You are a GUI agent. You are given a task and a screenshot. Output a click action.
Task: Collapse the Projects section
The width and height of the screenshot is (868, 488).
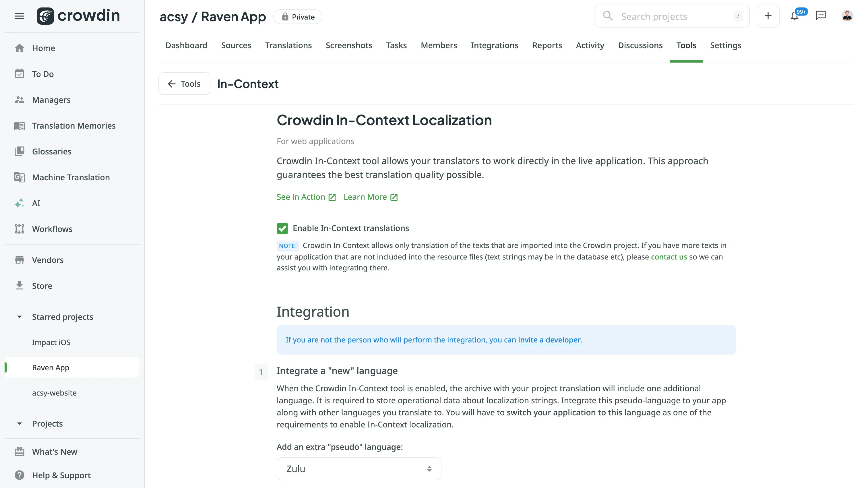[x=19, y=423]
